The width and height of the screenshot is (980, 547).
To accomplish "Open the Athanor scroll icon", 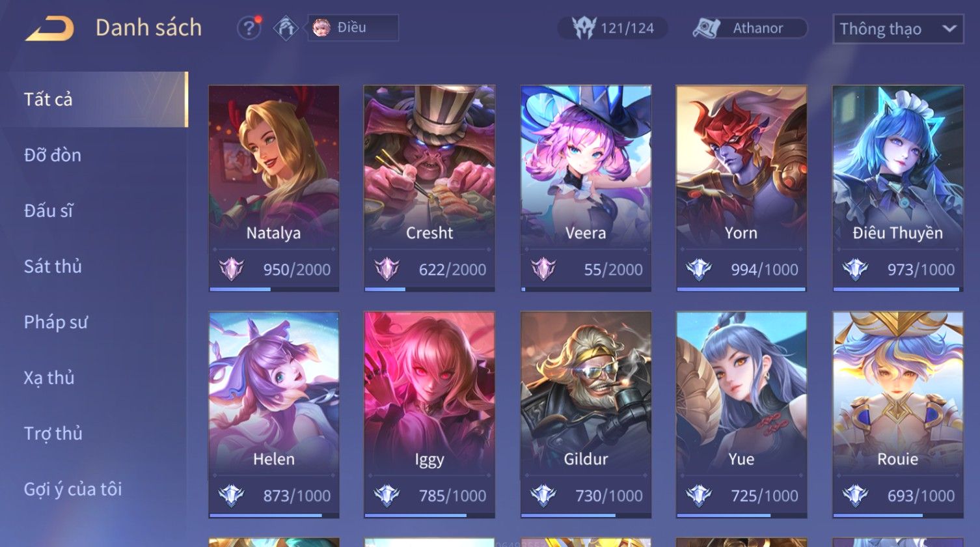I will [x=706, y=28].
